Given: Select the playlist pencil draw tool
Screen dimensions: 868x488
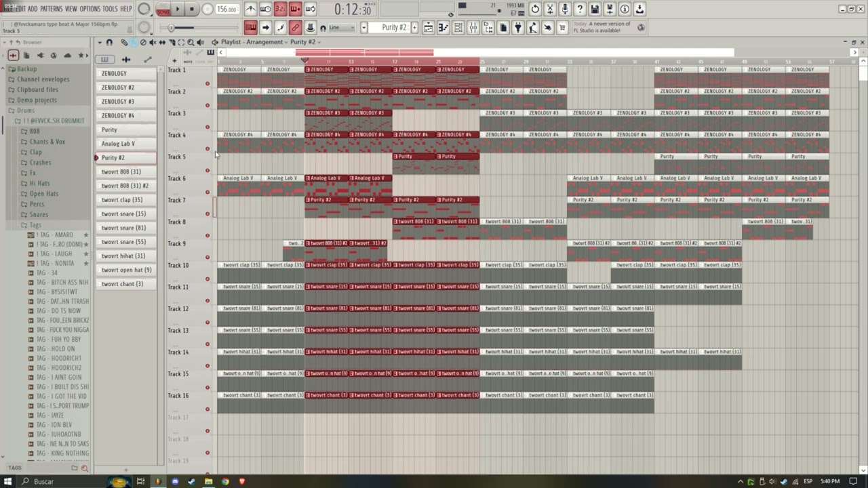Looking at the screenshot, I should 124,42.
